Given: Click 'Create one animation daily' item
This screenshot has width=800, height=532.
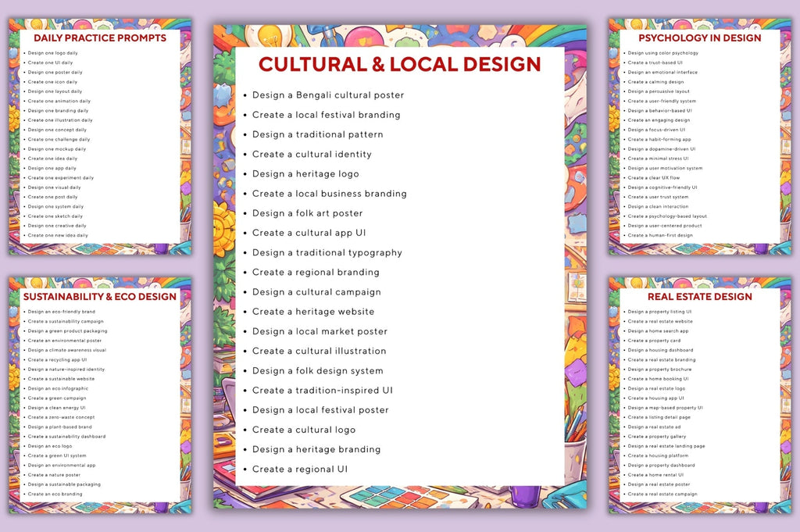Looking at the screenshot, I should (x=59, y=101).
